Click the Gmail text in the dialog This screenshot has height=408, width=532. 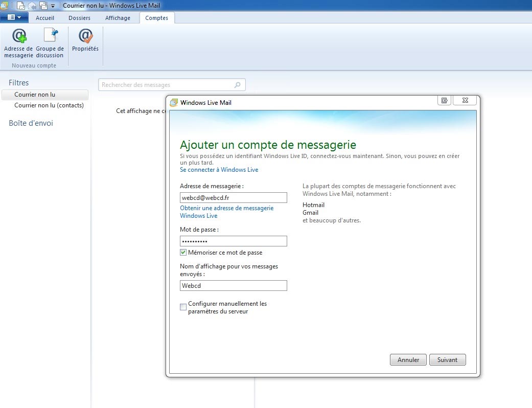310,213
